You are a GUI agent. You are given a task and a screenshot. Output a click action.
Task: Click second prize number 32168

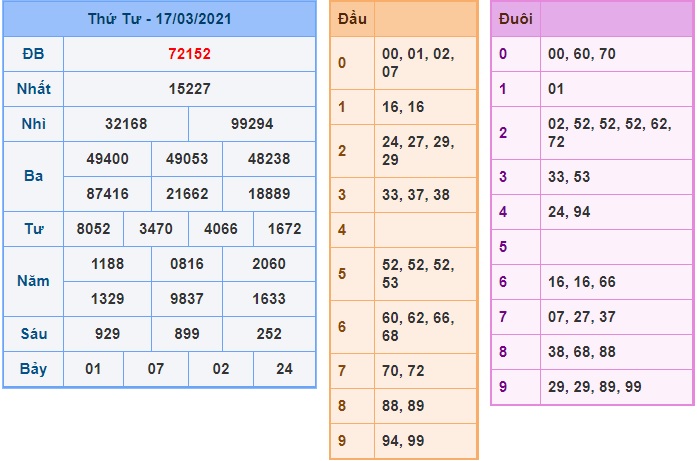pyautogui.click(x=126, y=124)
